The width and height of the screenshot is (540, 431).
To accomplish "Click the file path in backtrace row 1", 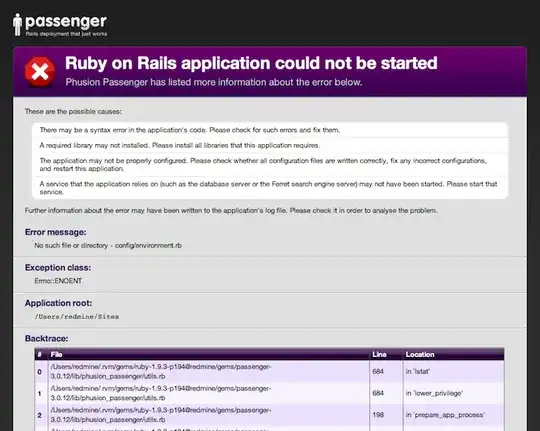I will (x=161, y=393).
